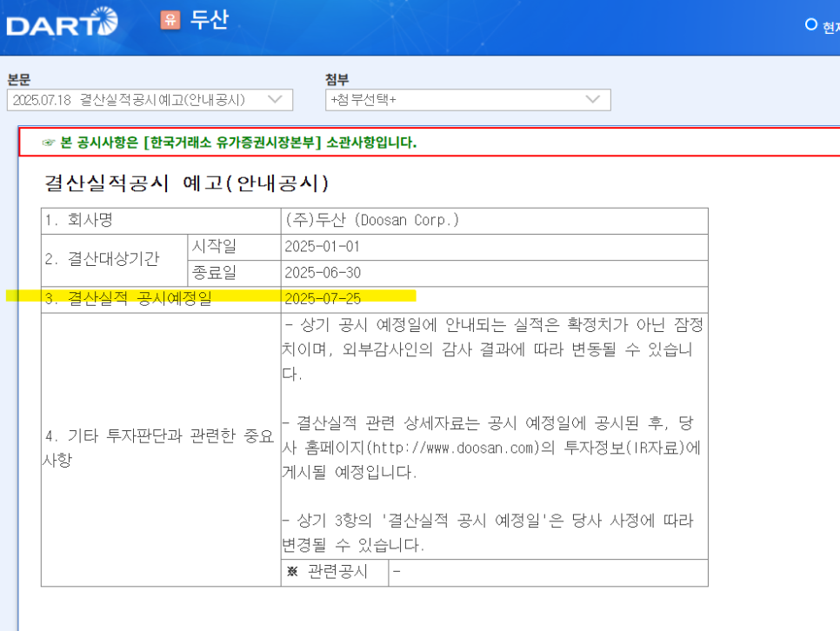Click the title 결산실적공시 예고(안내공시)
This screenshot has height=631, width=840.
tap(186, 183)
